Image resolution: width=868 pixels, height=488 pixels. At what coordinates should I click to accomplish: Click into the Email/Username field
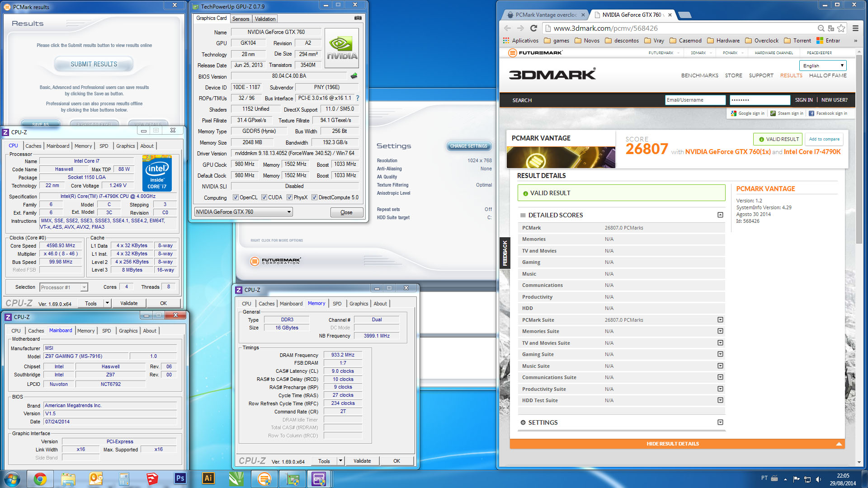695,100
